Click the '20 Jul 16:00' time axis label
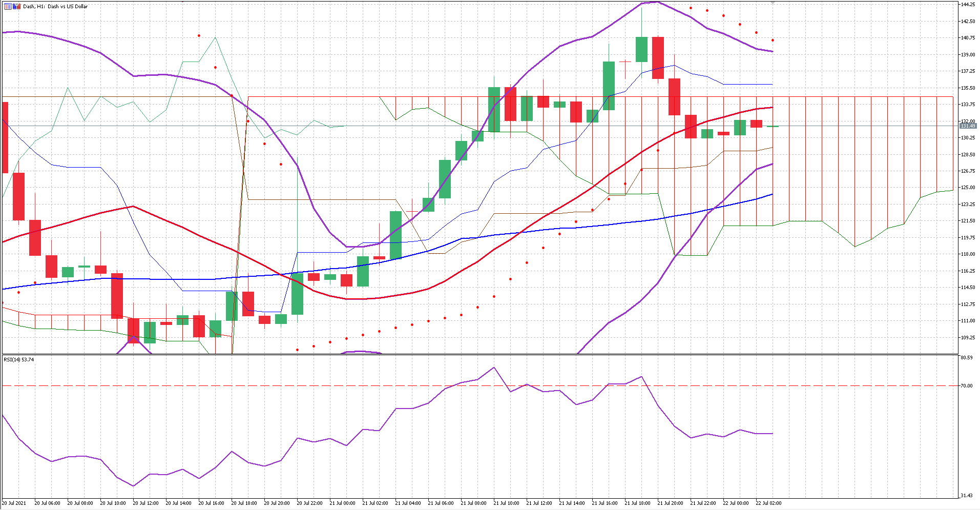980x510 pixels. point(211,503)
